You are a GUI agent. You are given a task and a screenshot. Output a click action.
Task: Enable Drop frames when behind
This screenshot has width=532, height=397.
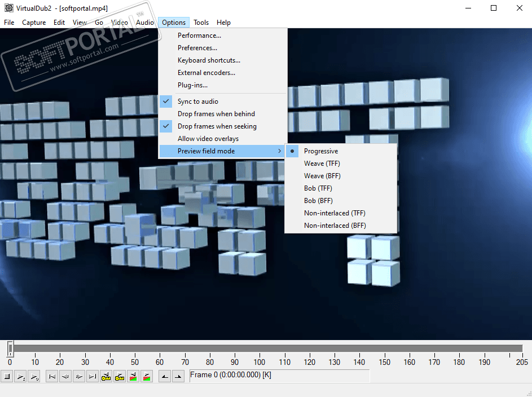pyautogui.click(x=223, y=114)
